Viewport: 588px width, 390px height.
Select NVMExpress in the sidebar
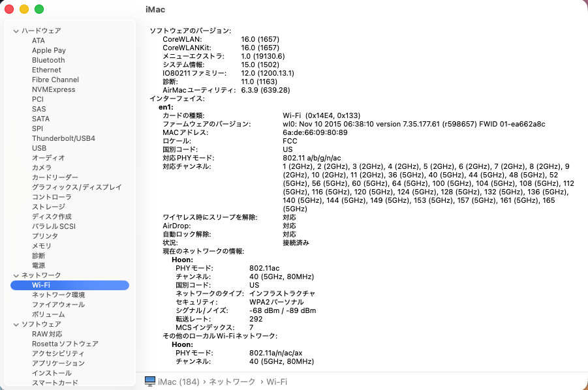pyautogui.click(x=54, y=89)
